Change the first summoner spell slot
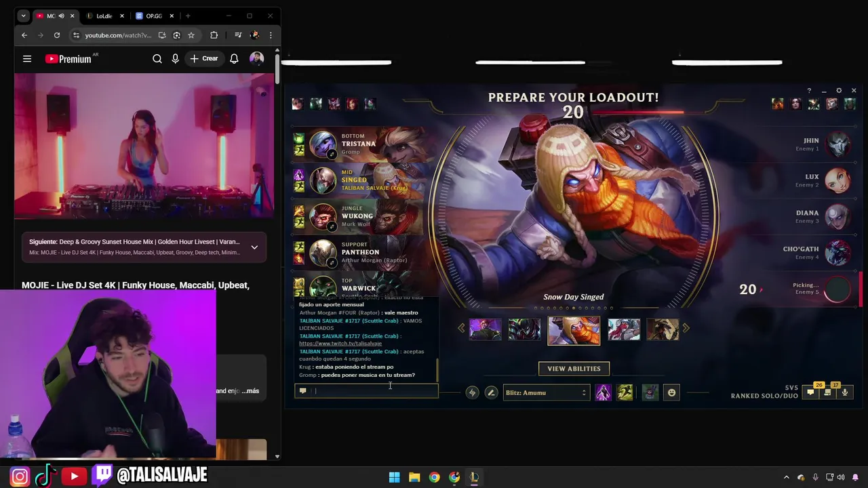 (x=603, y=392)
